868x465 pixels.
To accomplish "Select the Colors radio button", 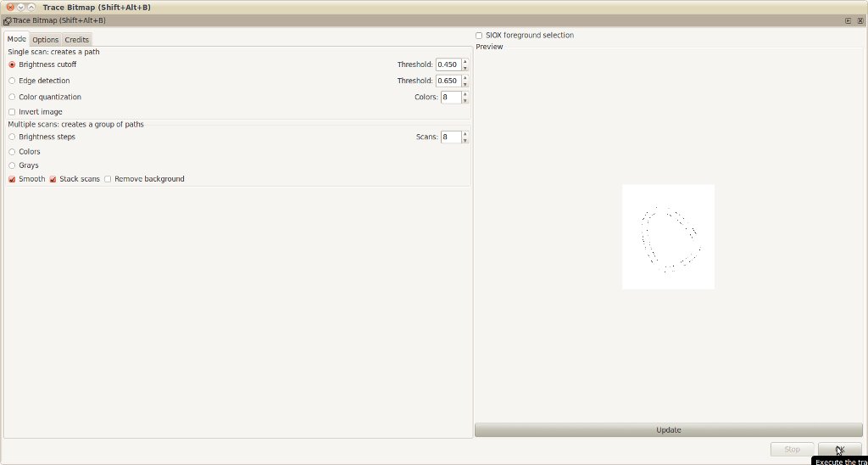I will pyautogui.click(x=12, y=151).
